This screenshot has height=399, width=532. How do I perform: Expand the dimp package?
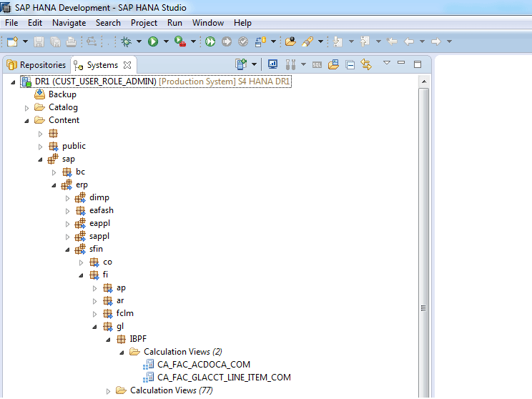pyautogui.click(x=67, y=199)
